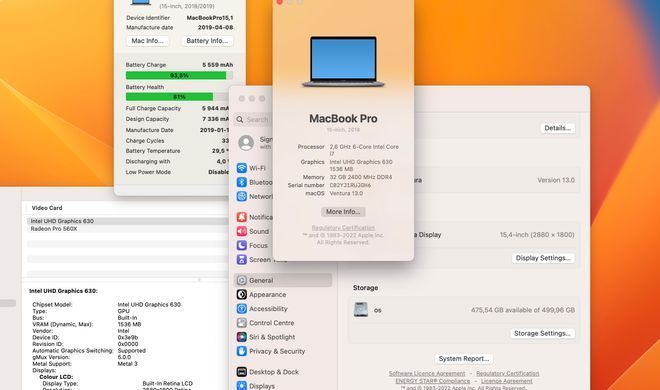This screenshot has width=660, height=390.
Task: Select the Accessibility icon in sidebar
Action: click(242, 309)
